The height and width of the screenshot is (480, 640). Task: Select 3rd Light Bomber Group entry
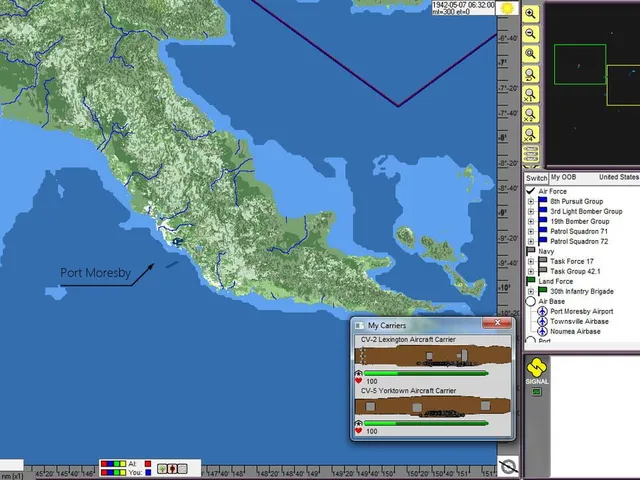[586, 211]
